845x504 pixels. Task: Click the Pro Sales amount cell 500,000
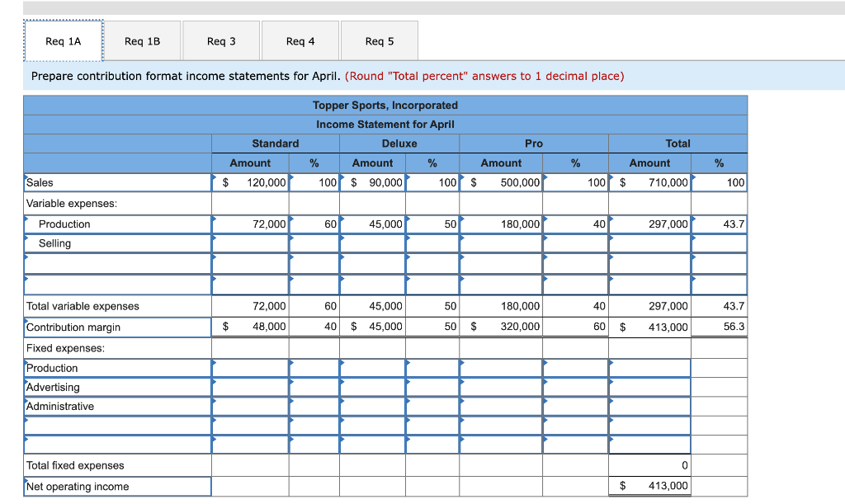(x=501, y=182)
